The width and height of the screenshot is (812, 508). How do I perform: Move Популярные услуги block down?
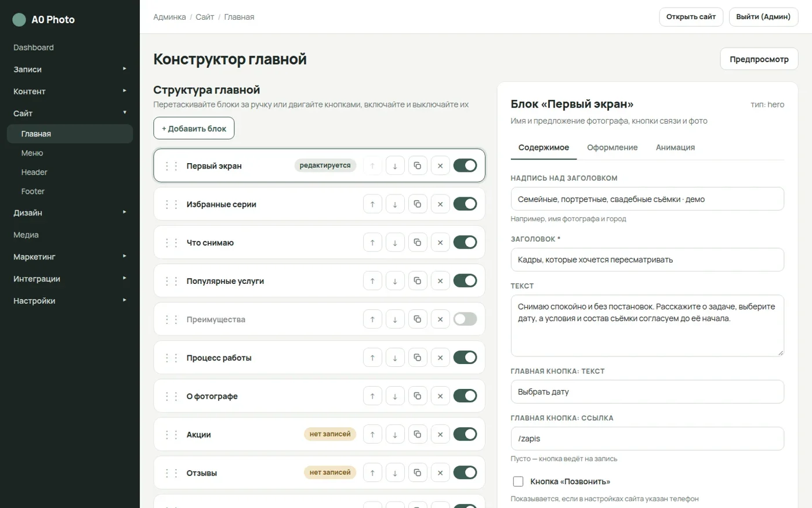pos(395,281)
